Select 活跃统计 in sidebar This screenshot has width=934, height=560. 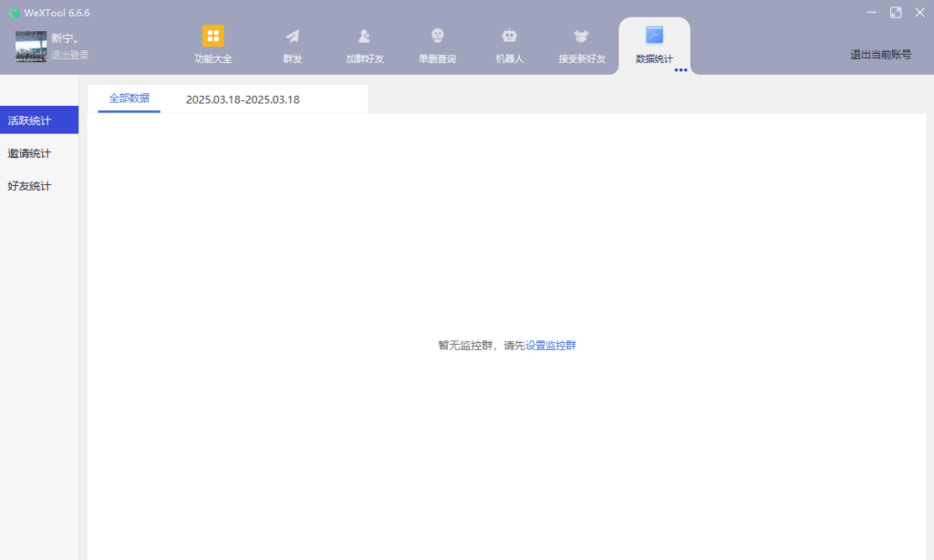click(x=39, y=119)
